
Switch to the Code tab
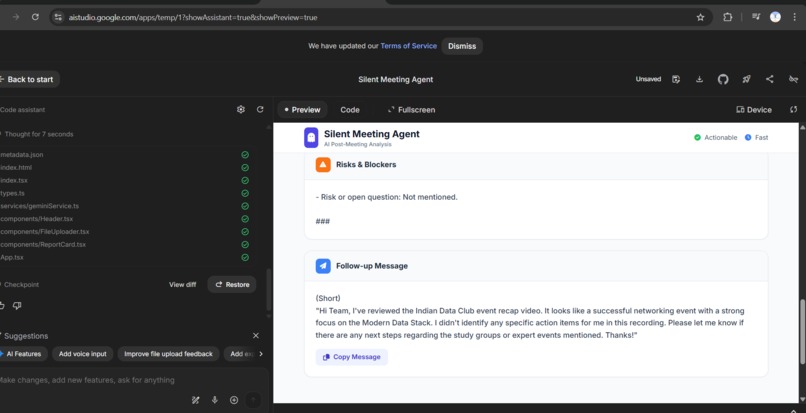pyautogui.click(x=350, y=110)
